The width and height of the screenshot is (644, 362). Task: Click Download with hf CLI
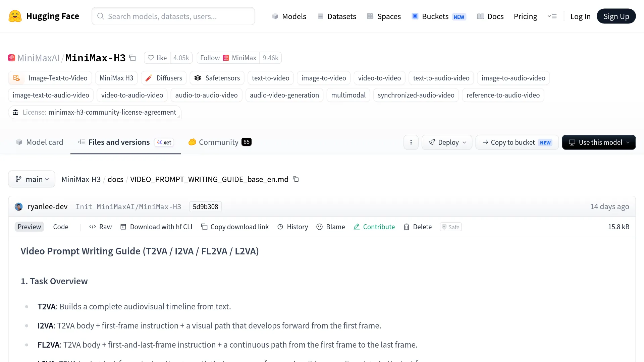[156, 227]
